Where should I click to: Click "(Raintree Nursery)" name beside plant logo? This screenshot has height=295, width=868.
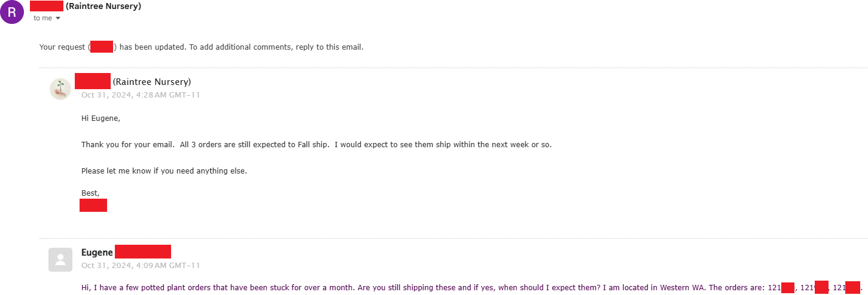tap(152, 82)
